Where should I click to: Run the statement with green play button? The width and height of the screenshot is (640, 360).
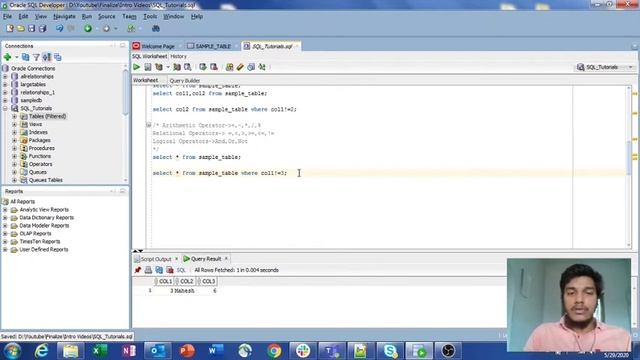click(x=137, y=67)
